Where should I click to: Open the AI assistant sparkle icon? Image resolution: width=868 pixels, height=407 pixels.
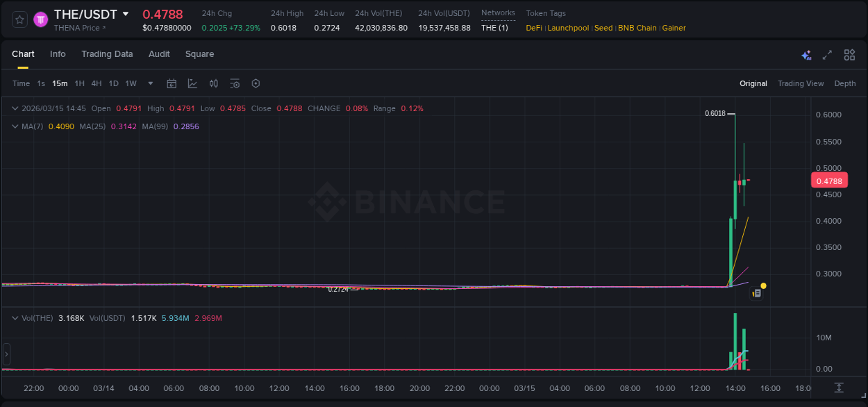coord(806,54)
